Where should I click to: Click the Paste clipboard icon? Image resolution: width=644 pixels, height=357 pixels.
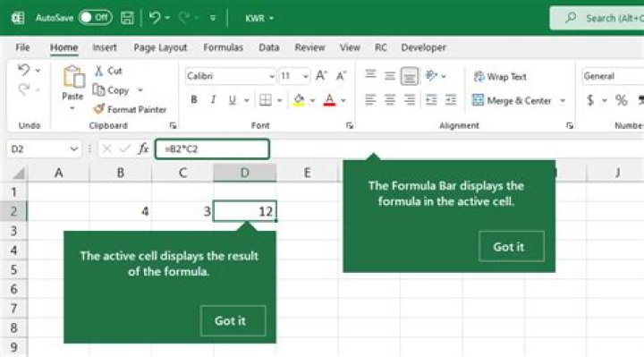click(x=73, y=77)
